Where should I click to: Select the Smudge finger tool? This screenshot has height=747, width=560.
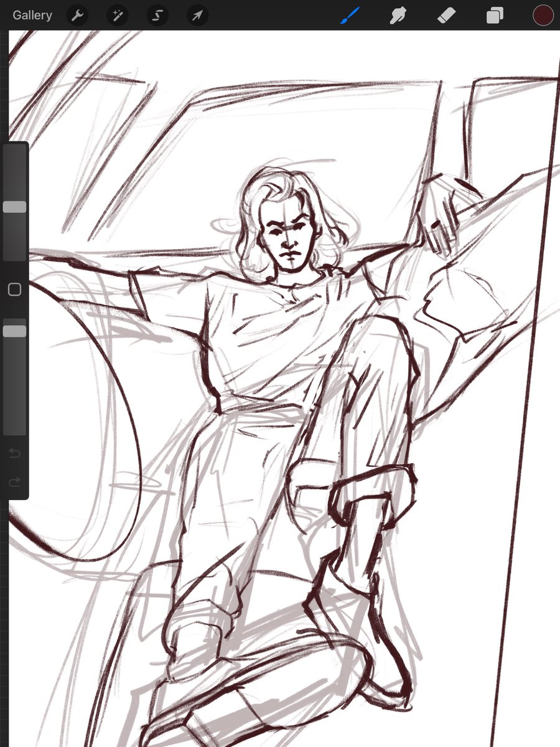tap(398, 16)
